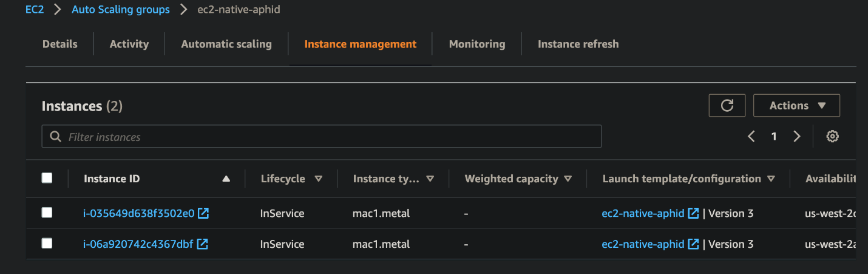
Task: Open instance i-035649d638f3502e0 link
Action: tap(138, 213)
